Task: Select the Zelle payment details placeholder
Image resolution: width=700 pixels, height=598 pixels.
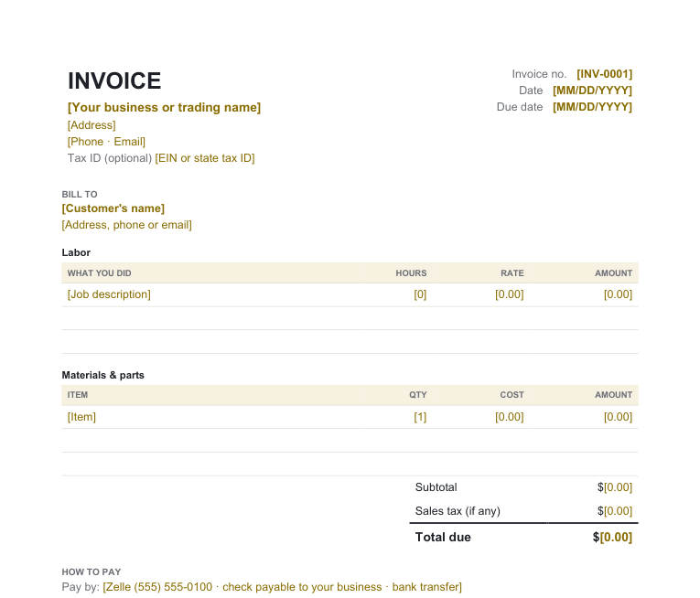Action: point(282,587)
